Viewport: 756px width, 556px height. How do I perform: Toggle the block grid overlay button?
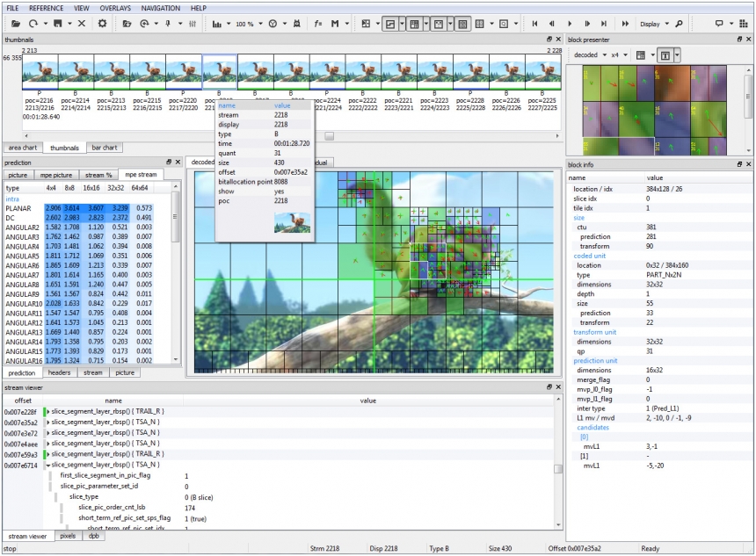pos(414,24)
